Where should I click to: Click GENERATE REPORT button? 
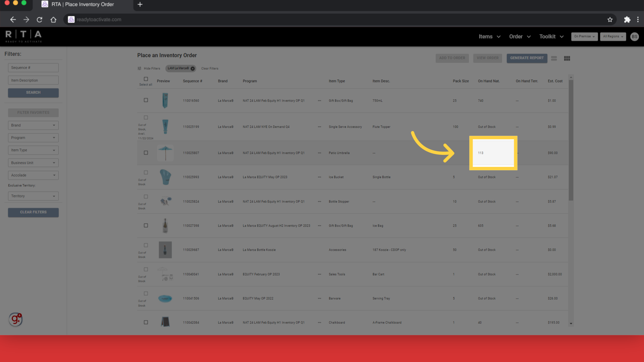coord(527,58)
